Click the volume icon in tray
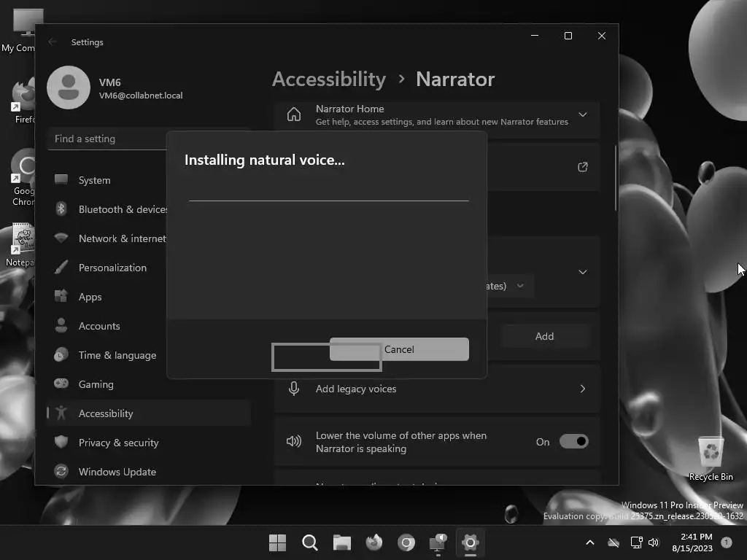 [654, 542]
